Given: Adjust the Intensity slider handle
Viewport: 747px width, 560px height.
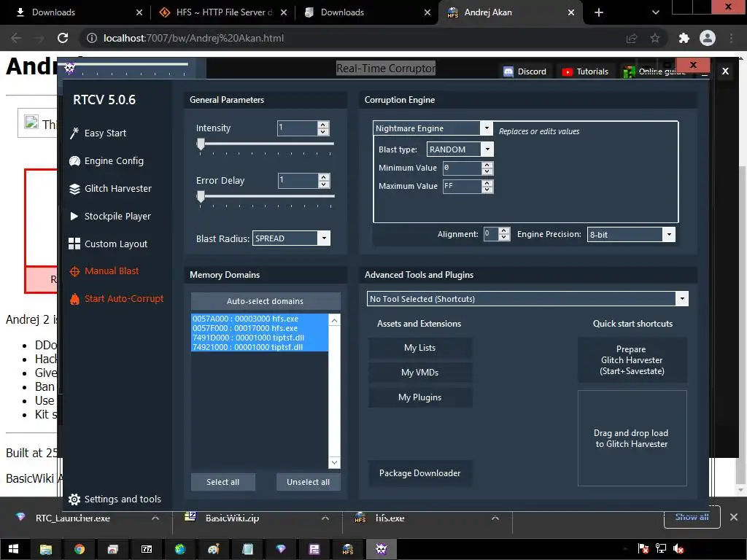Looking at the screenshot, I should 201,144.
